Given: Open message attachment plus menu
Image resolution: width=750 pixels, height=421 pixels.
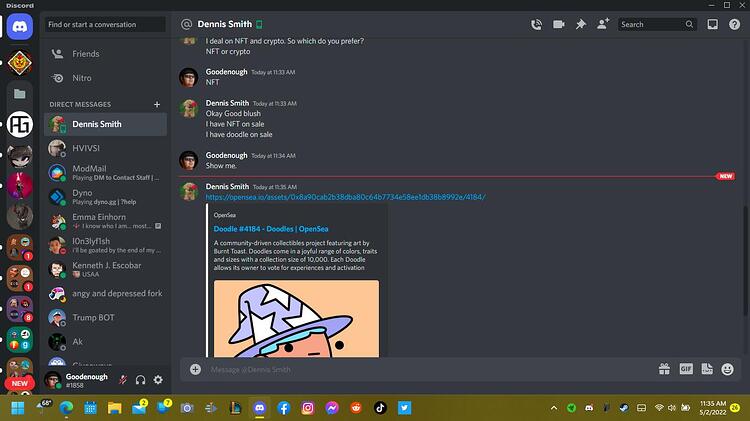Looking at the screenshot, I should pos(195,369).
